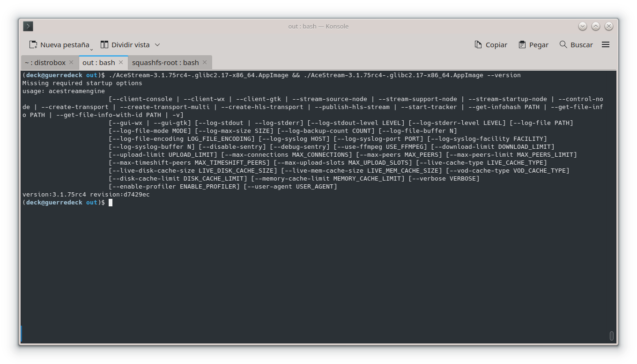Click the '--max-timeshift-peers MAX_TIMESHIFT_PEERS' option
The height and width of the screenshot is (364, 637).
[189, 163]
